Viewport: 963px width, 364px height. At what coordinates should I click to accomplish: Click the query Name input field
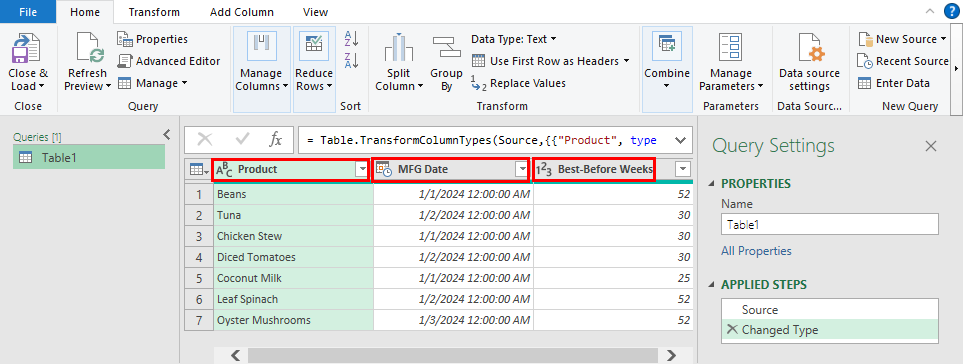pos(830,225)
